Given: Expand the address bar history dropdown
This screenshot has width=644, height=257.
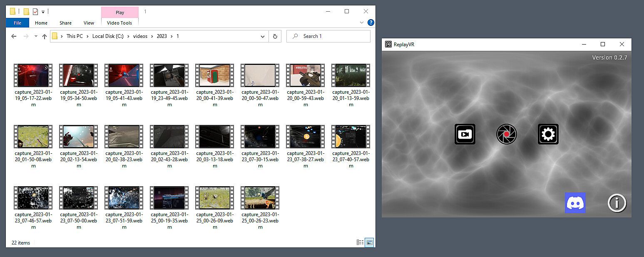Looking at the screenshot, I should 263,36.
